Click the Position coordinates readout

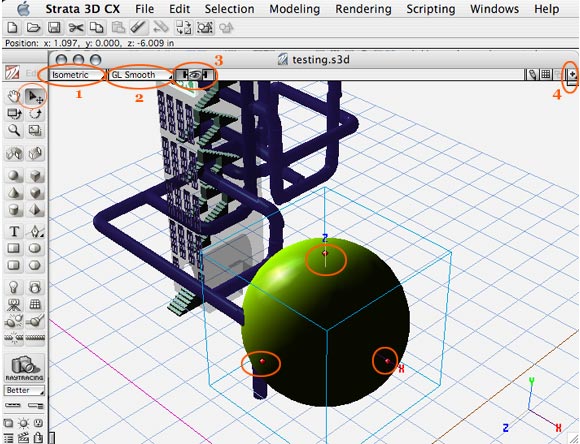[x=90, y=43]
